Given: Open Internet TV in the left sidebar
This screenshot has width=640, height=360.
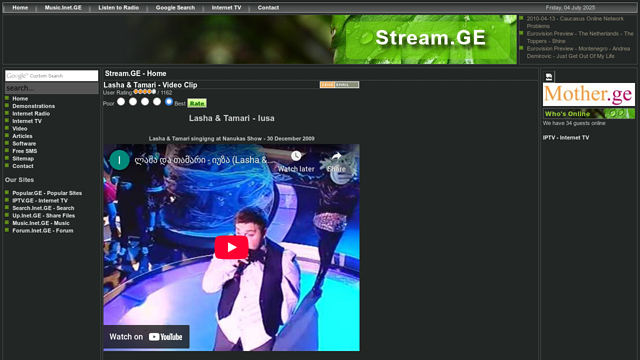Looking at the screenshot, I should point(27,121).
